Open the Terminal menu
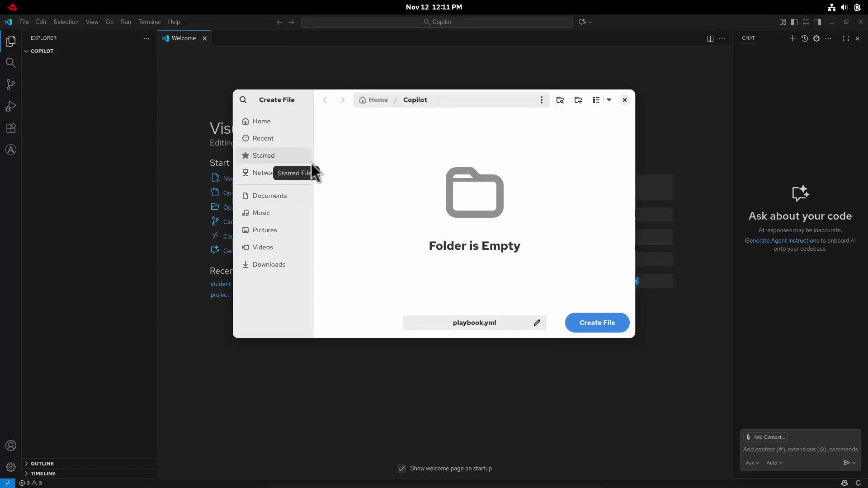This screenshot has width=868, height=488. (150, 22)
